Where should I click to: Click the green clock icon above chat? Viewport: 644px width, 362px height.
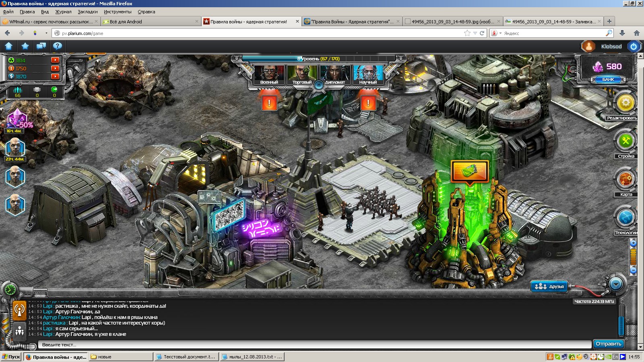coord(10,289)
